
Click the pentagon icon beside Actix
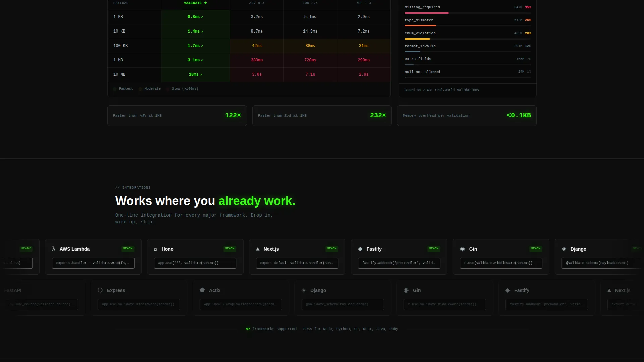tap(202, 290)
